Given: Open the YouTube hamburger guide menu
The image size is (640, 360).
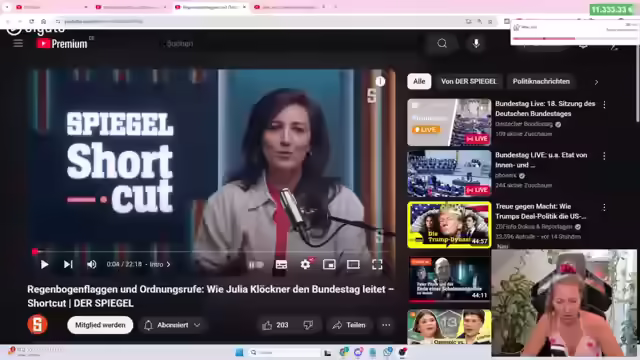Looking at the screenshot, I should (x=18, y=43).
